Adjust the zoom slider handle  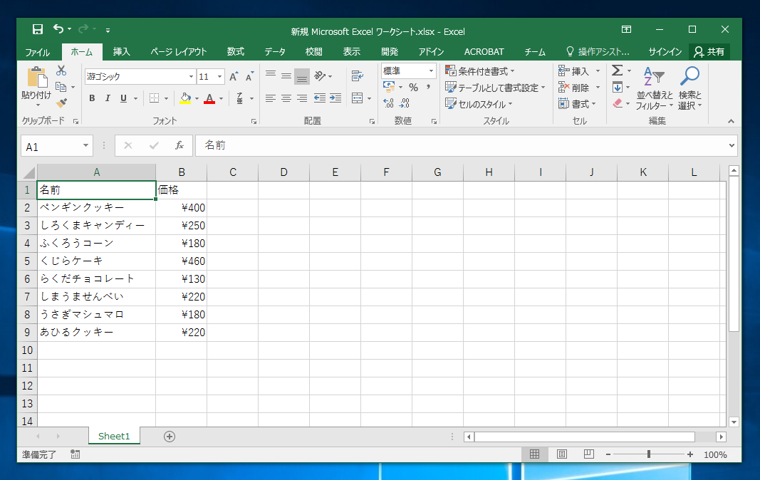click(649, 454)
